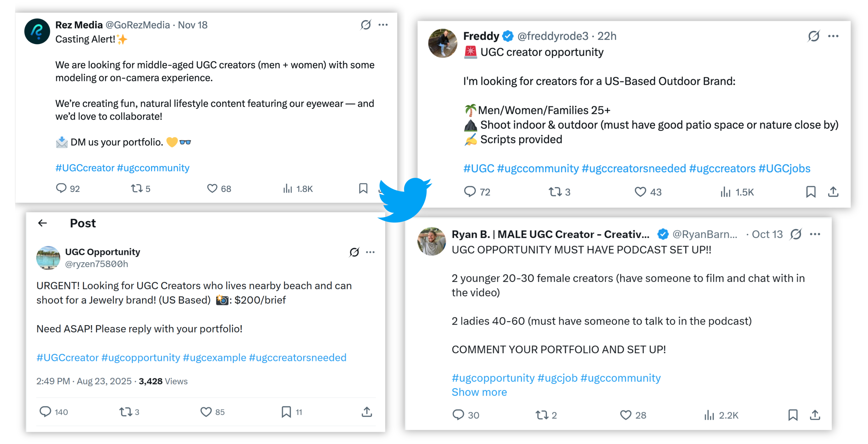Share the UGC Opportunity post
Image resolution: width=868 pixels, height=444 pixels.
[367, 412]
